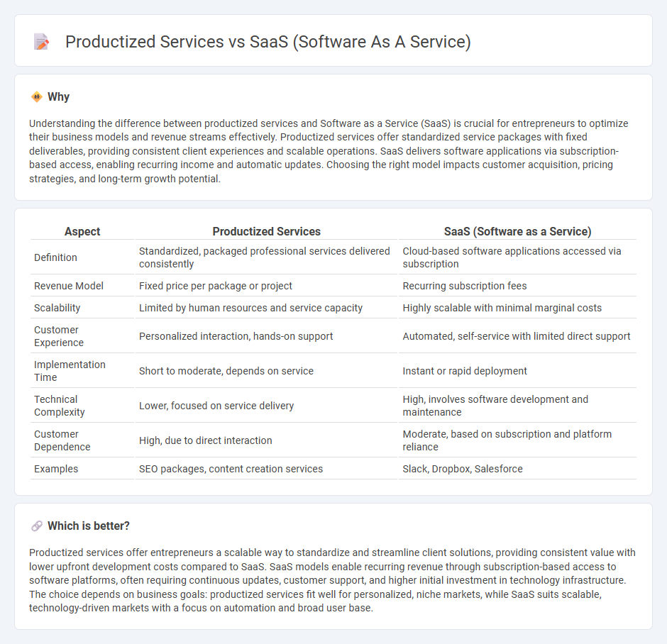Click the Which is better? heading

pos(89,526)
